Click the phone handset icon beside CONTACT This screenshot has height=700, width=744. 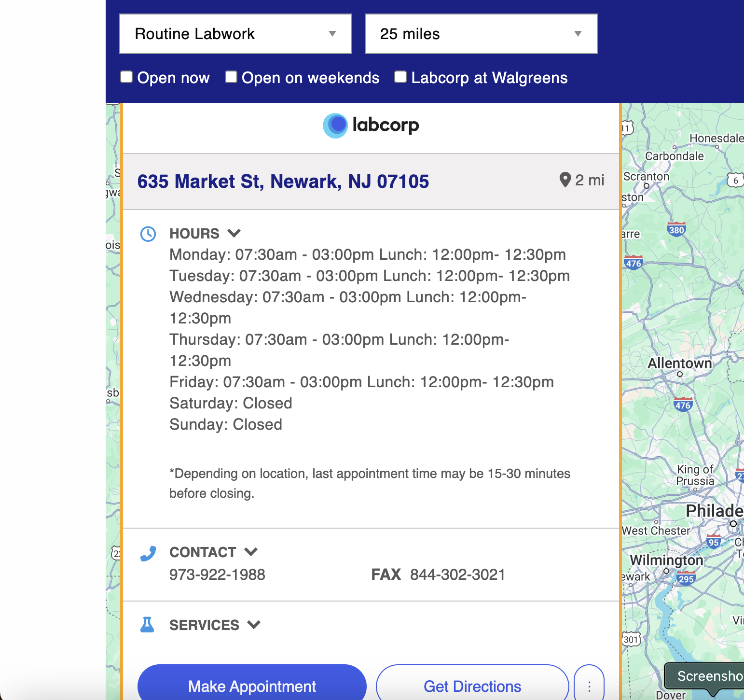[x=148, y=553]
